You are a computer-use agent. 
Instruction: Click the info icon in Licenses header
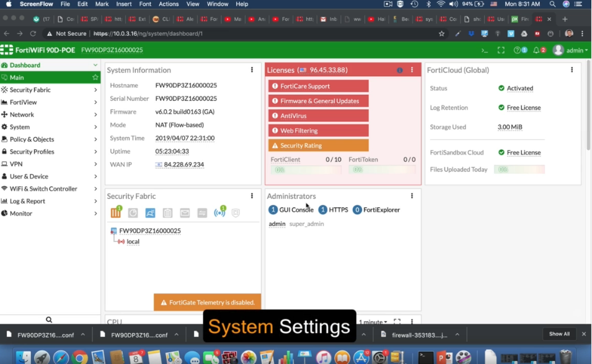click(399, 71)
